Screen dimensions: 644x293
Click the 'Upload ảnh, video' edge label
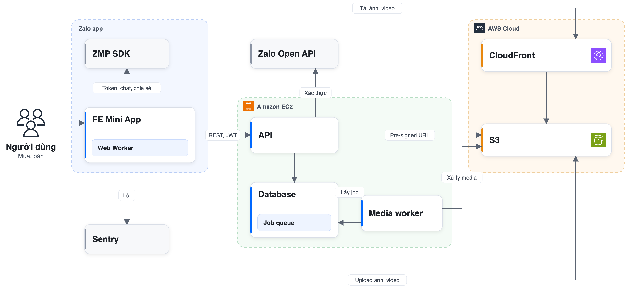coord(377,280)
